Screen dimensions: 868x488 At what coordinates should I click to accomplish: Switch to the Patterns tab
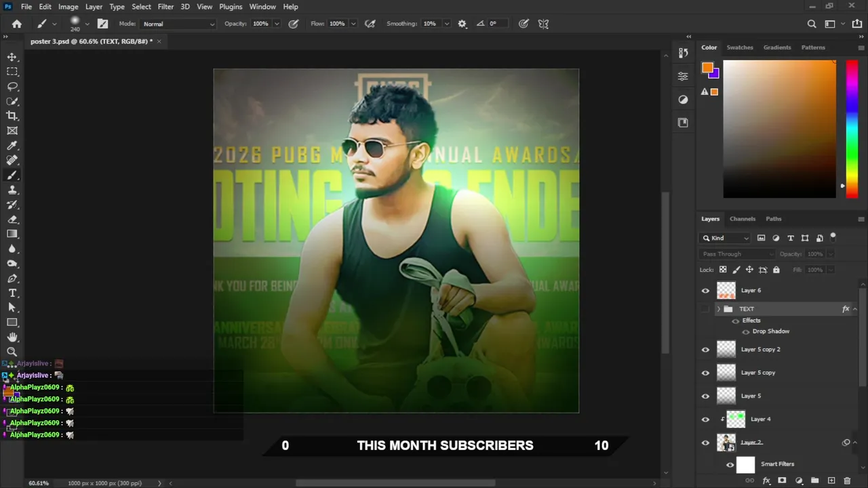coord(813,47)
